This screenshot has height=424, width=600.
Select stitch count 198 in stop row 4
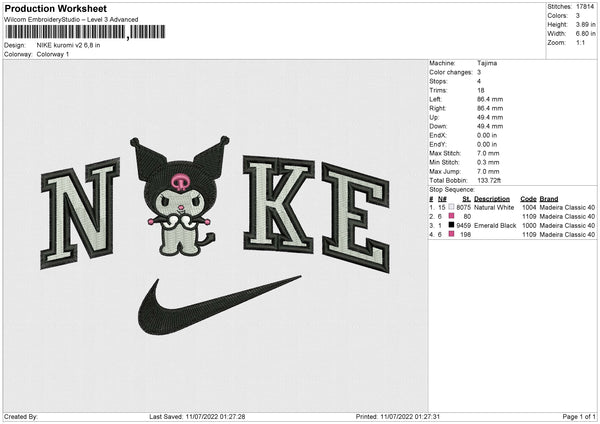tap(465, 235)
